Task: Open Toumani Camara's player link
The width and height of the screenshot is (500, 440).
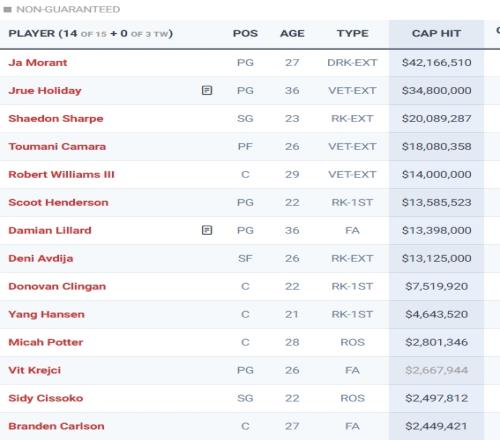Action: (57, 146)
